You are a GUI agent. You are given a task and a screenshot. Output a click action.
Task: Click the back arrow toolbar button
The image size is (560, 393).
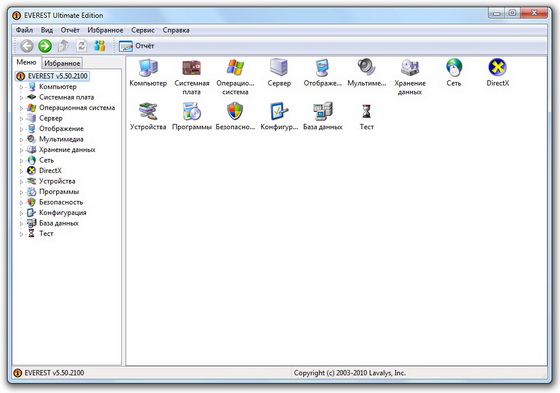[x=27, y=46]
